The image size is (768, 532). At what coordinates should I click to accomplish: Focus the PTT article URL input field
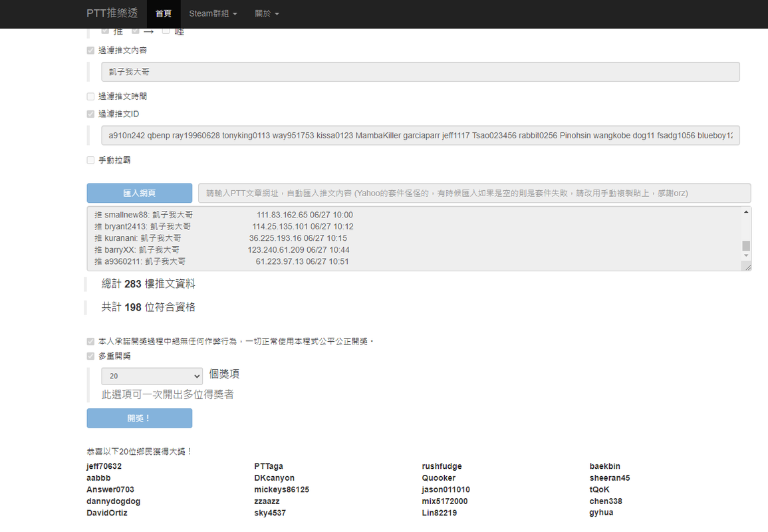(x=474, y=193)
